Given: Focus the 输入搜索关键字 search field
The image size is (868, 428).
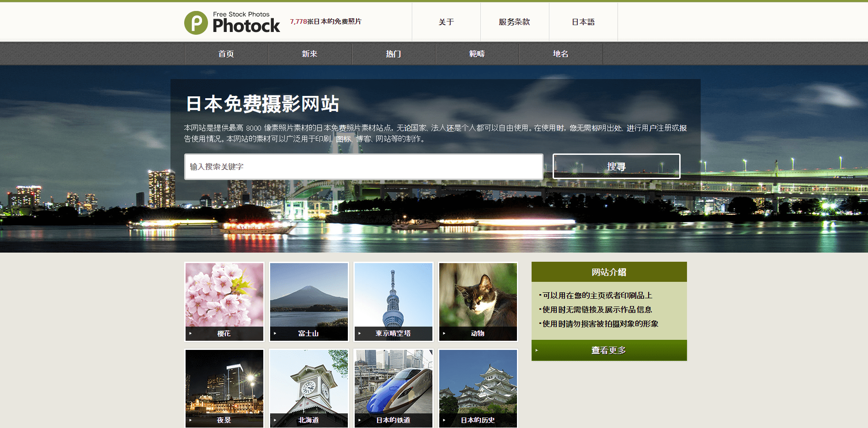Looking at the screenshot, I should [364, 167].
